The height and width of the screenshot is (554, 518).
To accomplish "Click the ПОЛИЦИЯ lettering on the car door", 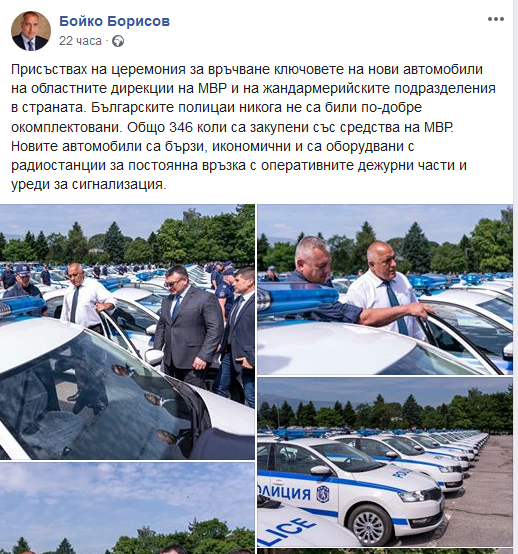I will click(285, 493).
